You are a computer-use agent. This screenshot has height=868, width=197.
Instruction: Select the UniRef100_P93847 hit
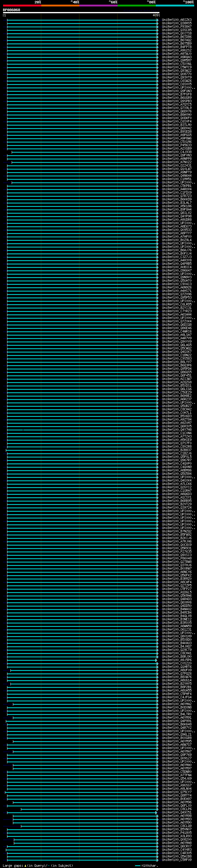click(176, 26)
